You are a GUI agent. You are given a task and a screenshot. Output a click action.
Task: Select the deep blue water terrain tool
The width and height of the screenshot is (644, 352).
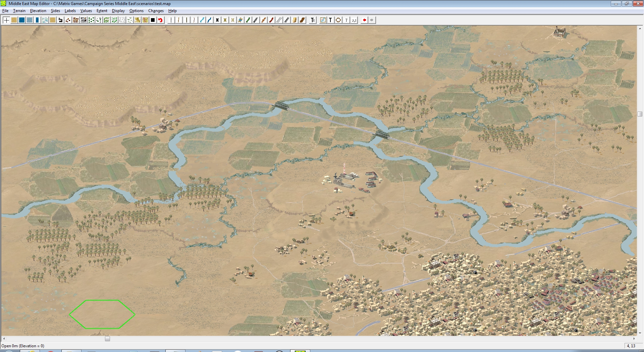(x=22, y=20)
